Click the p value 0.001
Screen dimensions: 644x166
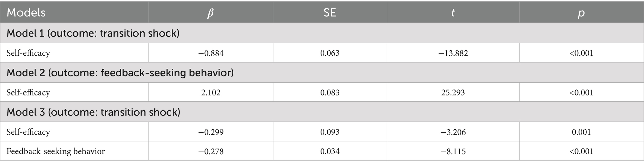(581, 132)
